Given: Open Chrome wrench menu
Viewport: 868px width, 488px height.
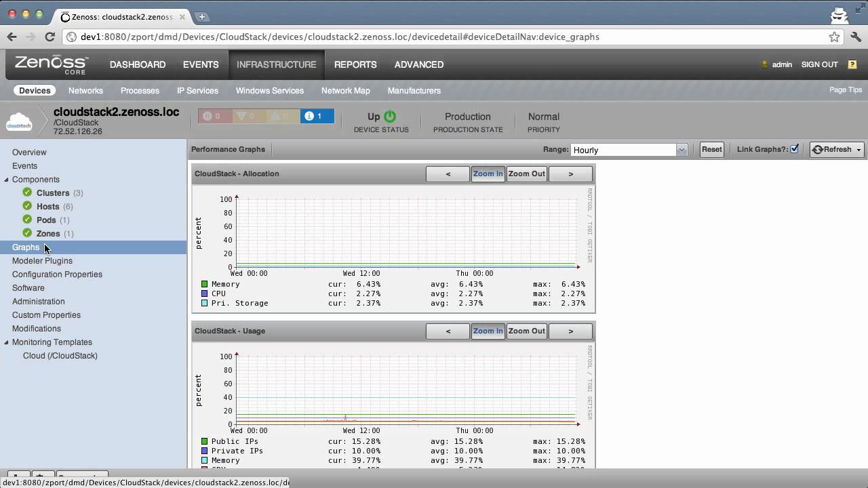Looking at the screenshot, I should click(x=856, y=37).
